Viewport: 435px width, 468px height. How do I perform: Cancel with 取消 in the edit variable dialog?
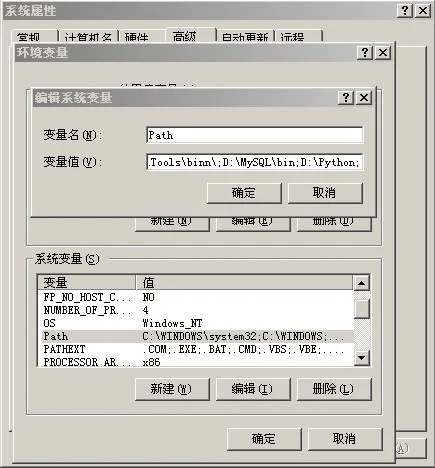tap(325, 193)
